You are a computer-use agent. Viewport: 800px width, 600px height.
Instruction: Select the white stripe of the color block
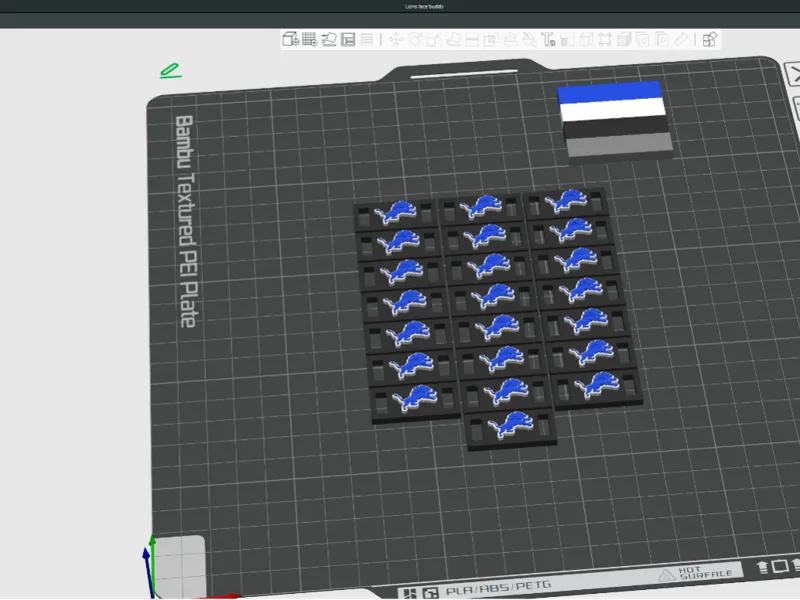(613, 108)
